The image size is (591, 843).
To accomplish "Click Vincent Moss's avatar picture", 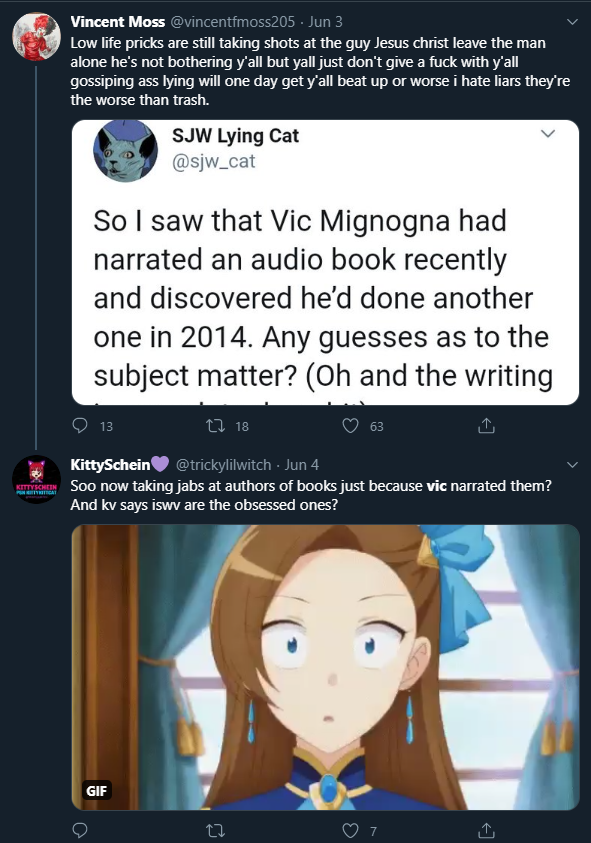I will coord(37,37).
